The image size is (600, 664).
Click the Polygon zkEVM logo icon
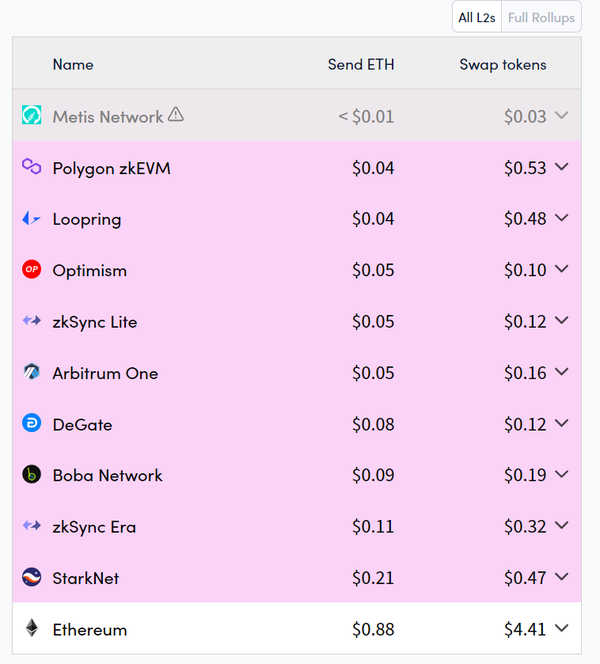tap(31, 167)
